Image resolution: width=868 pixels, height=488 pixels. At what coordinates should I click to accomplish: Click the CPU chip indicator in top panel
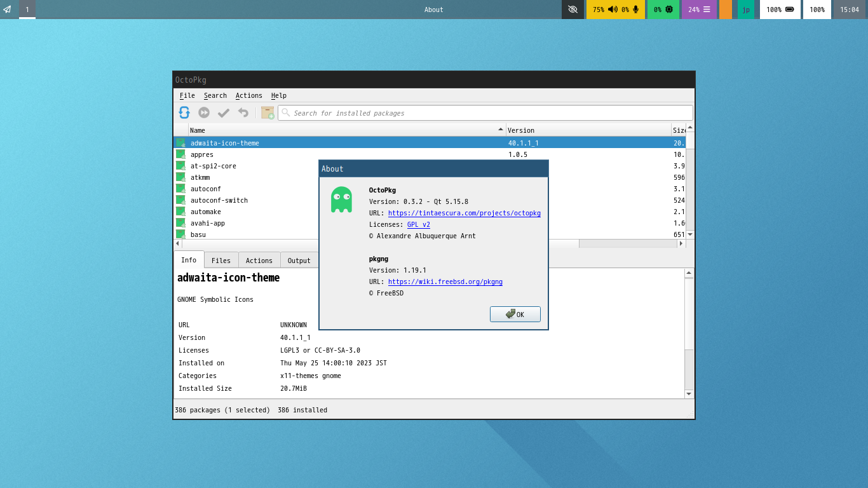click(x=663, y=10)
